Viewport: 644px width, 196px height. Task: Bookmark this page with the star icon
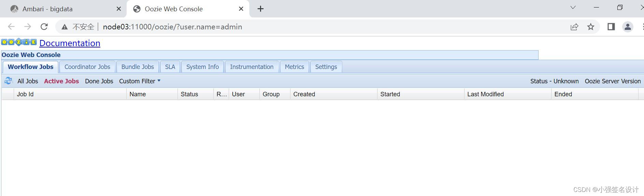click(x=591, y=27)
